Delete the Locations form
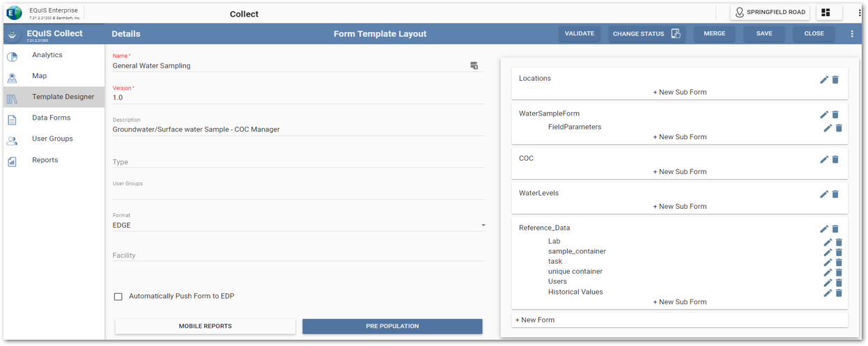 coord(835,79)
